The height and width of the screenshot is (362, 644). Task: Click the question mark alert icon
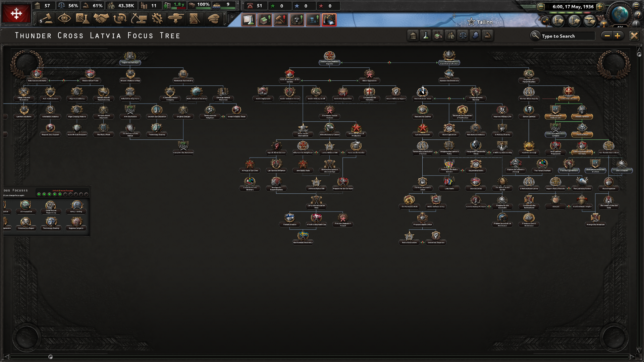297,20
